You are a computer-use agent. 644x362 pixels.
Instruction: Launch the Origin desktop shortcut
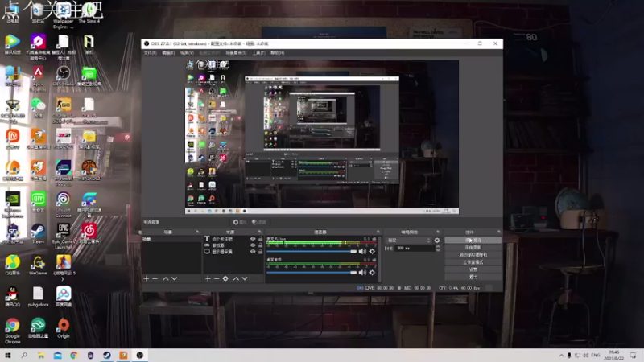[64, 329]
